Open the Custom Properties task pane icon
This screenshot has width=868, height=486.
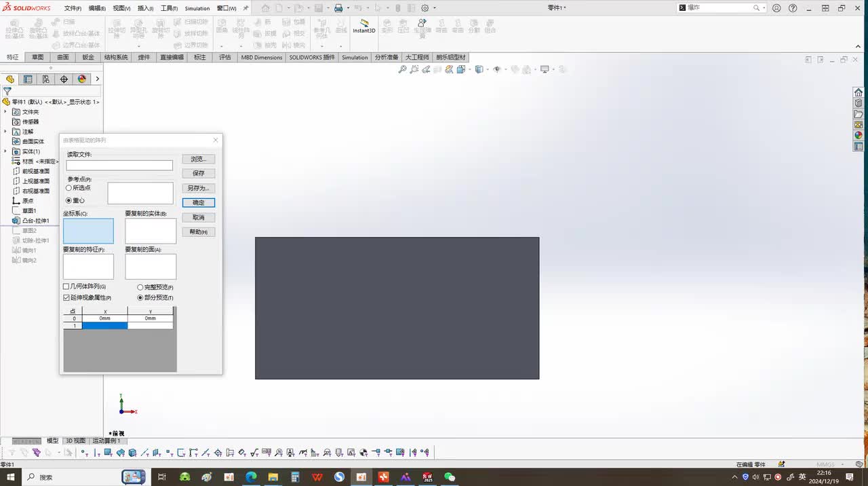tap(859, 146)
